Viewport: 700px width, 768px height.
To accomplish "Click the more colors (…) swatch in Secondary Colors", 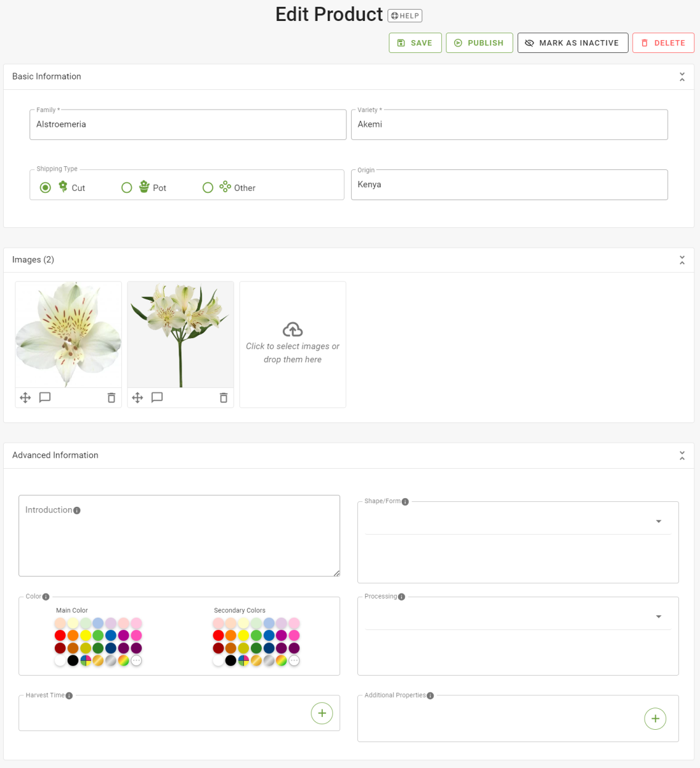I will click(x=294, y=661).
